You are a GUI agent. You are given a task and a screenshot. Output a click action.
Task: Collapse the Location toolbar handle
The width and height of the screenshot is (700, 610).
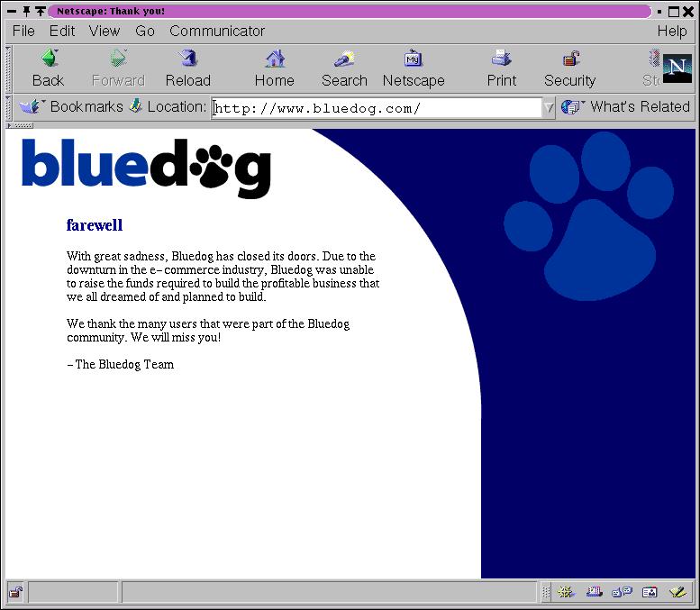[8, 107]
